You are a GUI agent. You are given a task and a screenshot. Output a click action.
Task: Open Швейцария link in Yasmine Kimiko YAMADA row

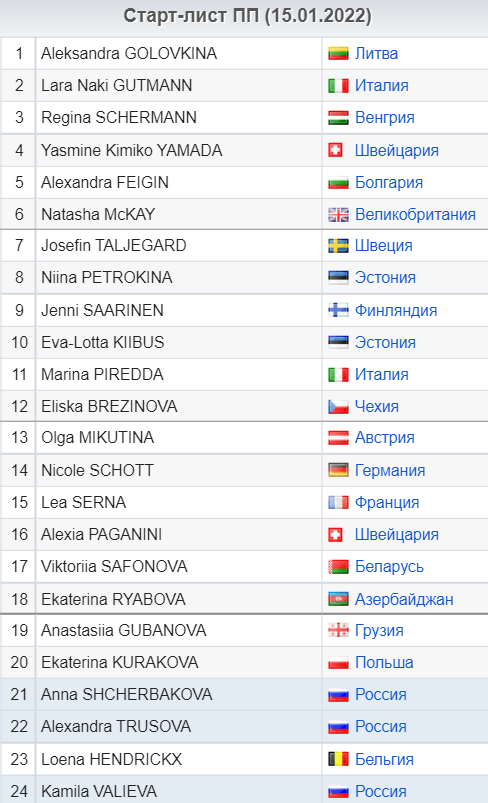point(396,151)
